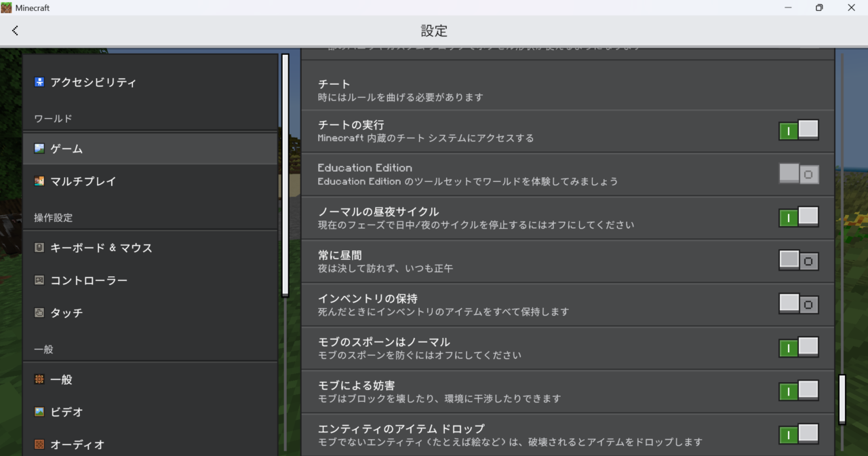Click the 時にはルールを曲げる必要があります description
This screenshot has height=456, width=868.
click(401, 98)
